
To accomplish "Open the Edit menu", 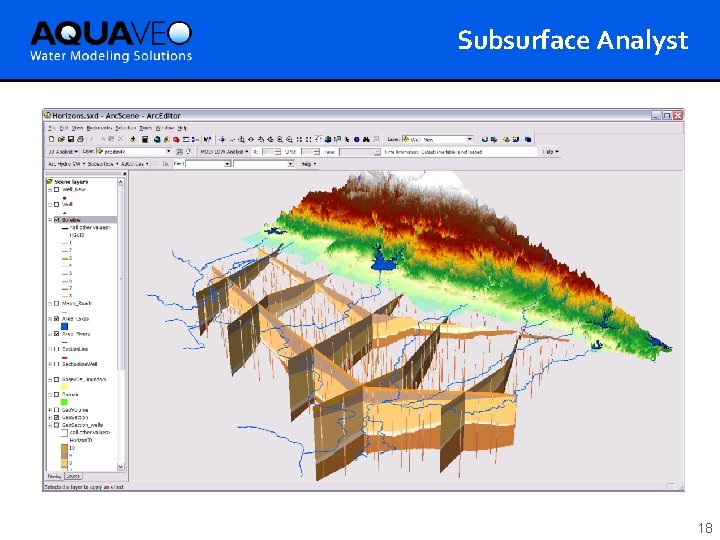I will pyautogui.click(x=64, y=128).
